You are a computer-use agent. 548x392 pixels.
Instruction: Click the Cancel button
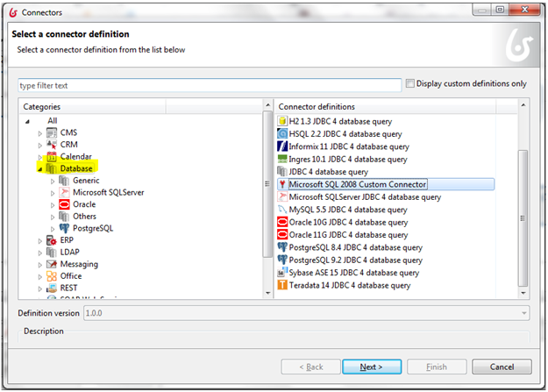[502, 367]
